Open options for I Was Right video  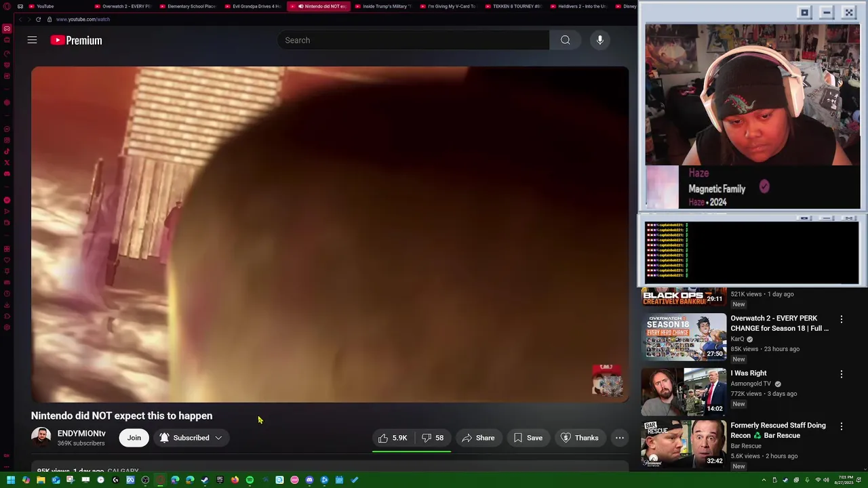coord(842,374)
